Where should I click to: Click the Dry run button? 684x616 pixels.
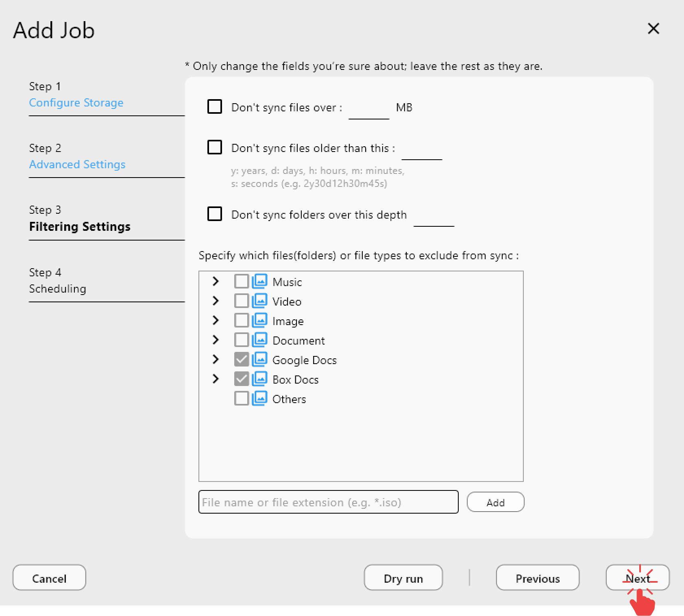pos(403,578)
